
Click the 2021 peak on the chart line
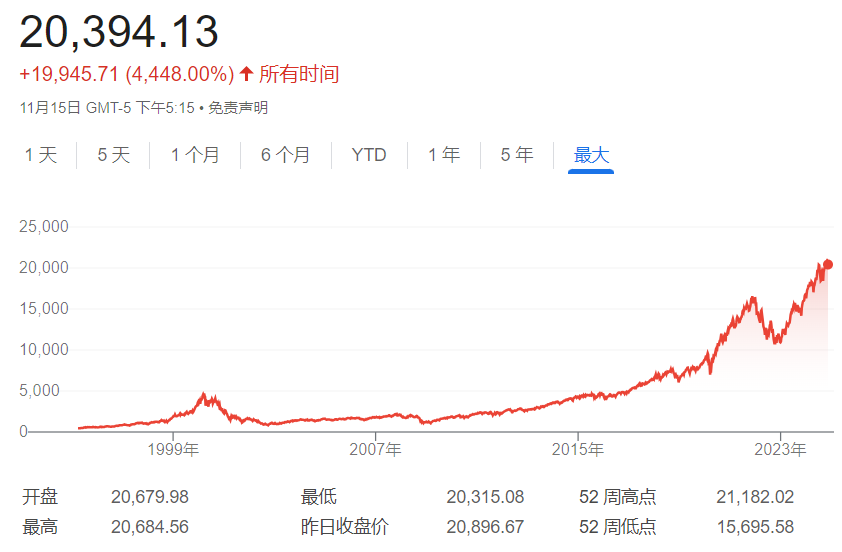pyautogui.click(x=753, y=297)
